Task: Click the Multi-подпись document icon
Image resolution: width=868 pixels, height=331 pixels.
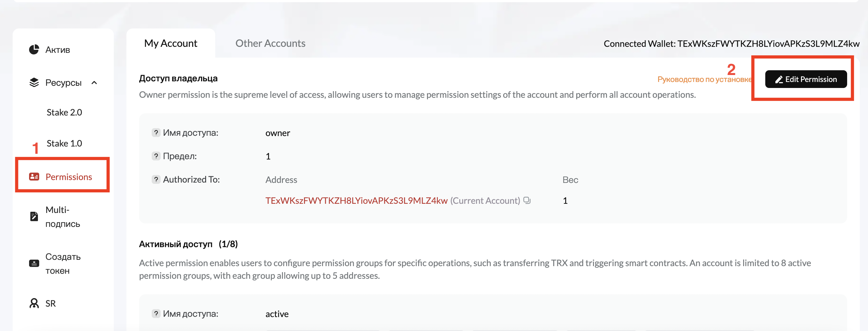Action: (34, 216)
